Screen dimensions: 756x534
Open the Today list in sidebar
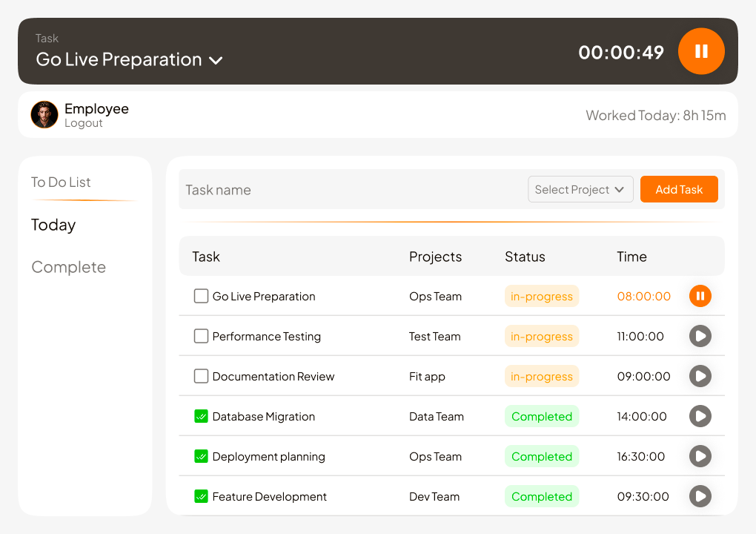tap(53, 225)
